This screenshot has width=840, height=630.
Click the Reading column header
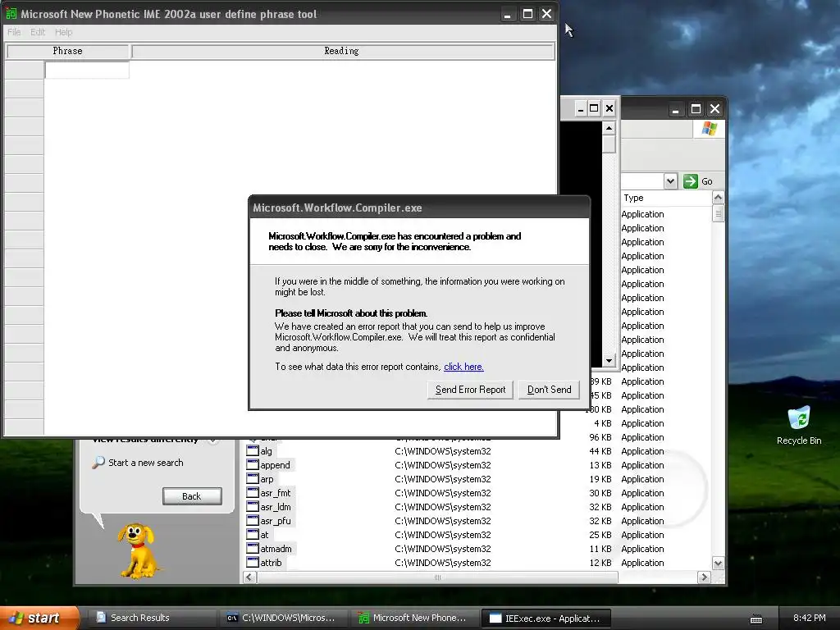[342, 51]
